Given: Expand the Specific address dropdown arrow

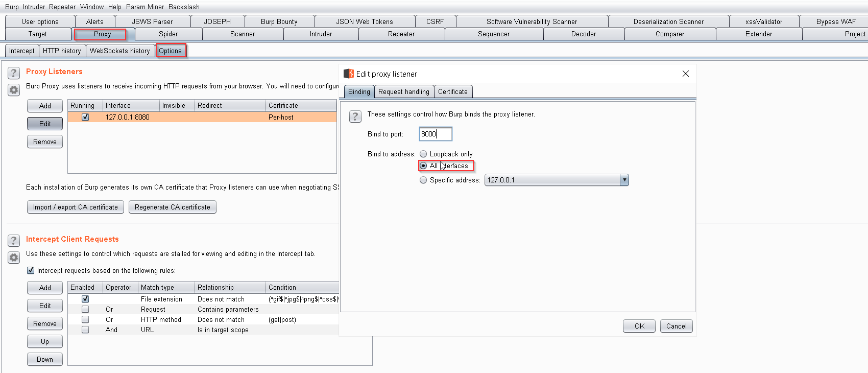Looking at the screenshot, I should (x=624, y=180).
